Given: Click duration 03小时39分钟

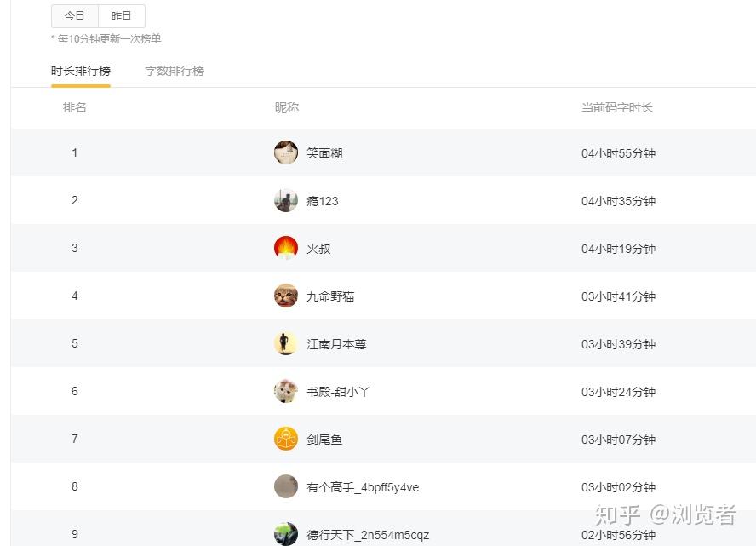Looking at the screenshot, I should [x=619, y=344].
